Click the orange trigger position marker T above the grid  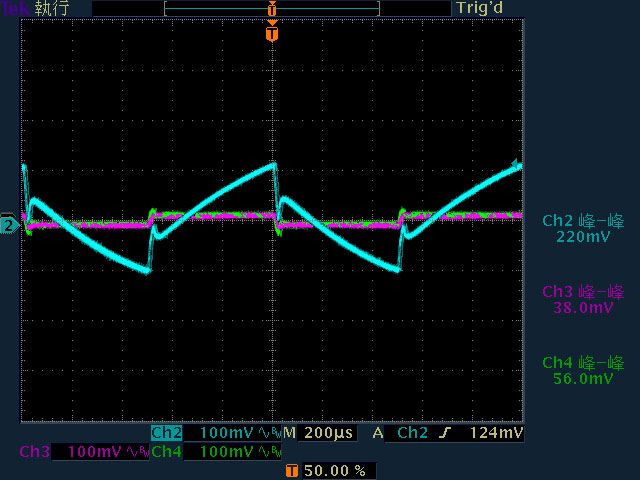272,33
